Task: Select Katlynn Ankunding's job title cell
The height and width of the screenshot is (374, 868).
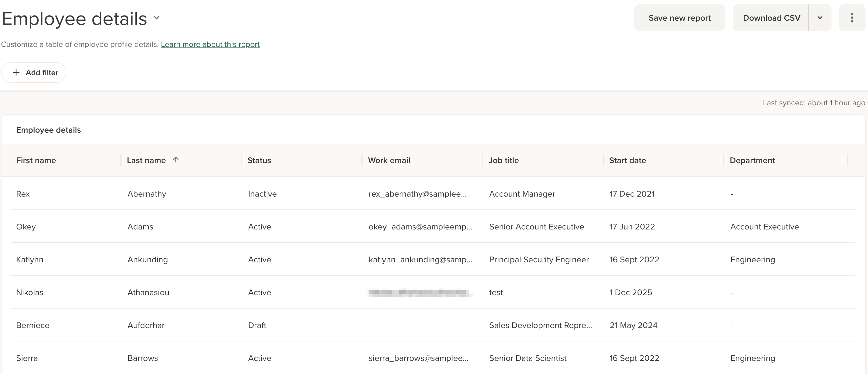Action: pyautogui.click(x=538, y=260)
